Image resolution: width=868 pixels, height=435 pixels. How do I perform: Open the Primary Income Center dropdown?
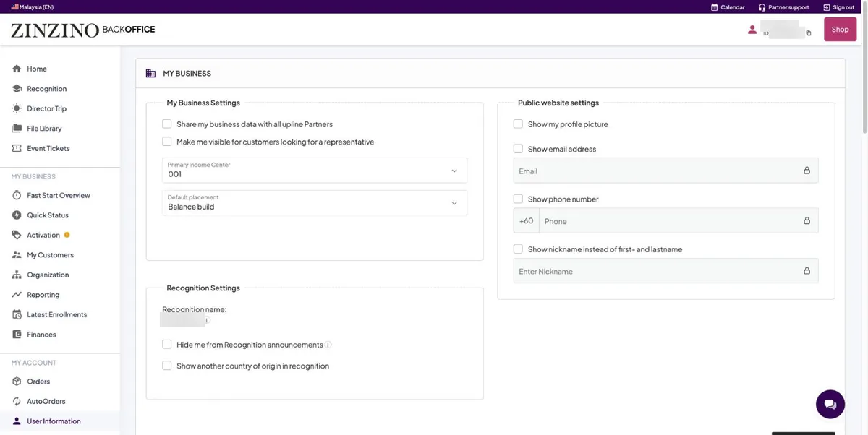[315, 171]
